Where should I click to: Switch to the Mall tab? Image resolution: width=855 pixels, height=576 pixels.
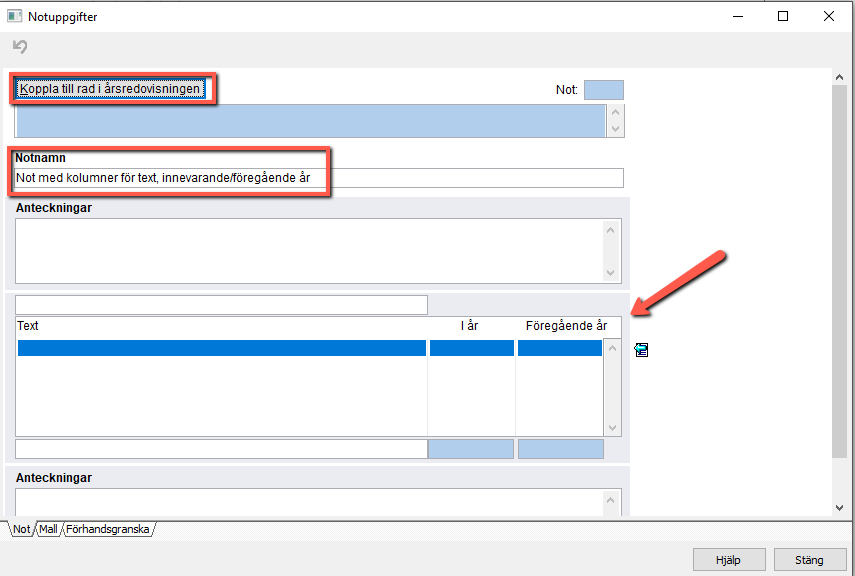pos(48,529)
